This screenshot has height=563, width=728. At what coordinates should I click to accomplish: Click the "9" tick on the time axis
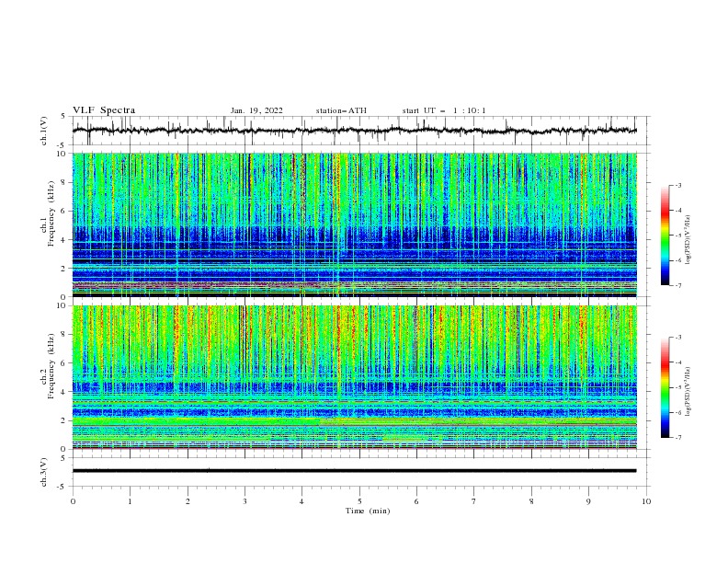[x=588, y=501]
